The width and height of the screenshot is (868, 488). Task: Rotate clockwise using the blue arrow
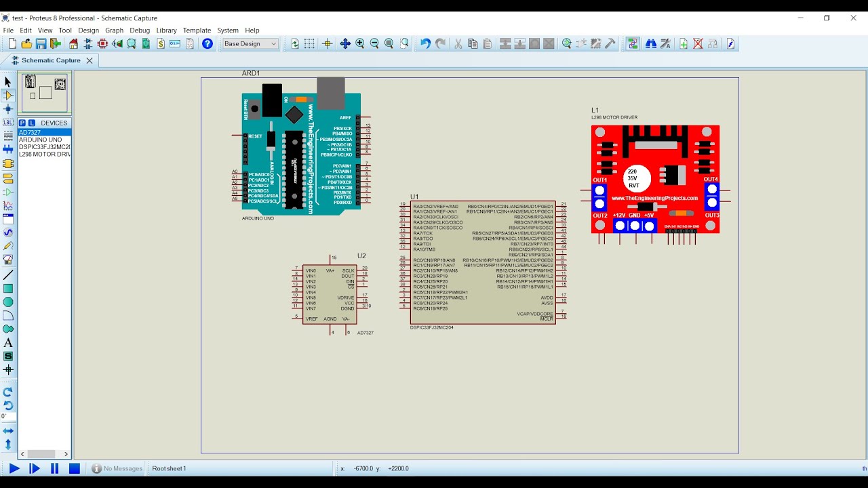pyautogui.click(x=8, y=392)
